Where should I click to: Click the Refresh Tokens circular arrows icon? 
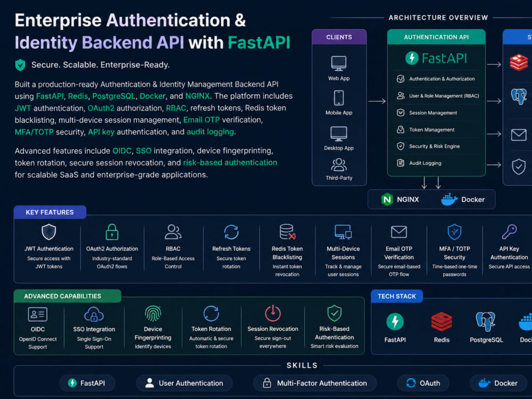tap(231, 232)
